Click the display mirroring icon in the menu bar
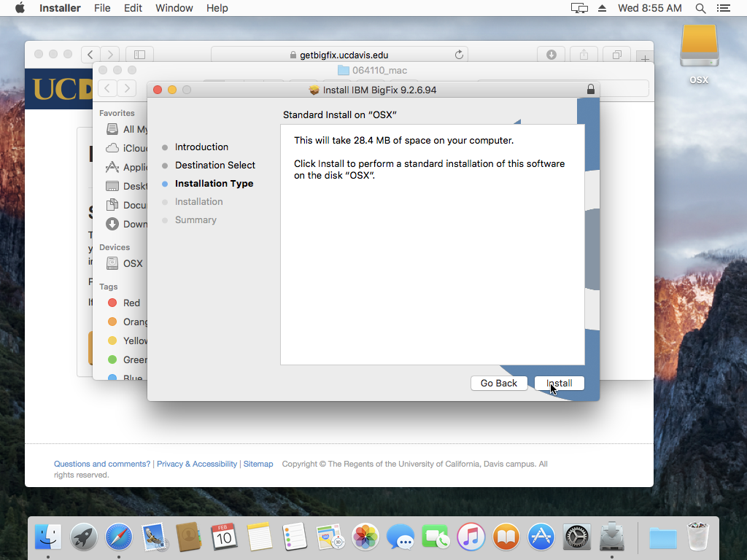The height and width of the screenshot is (560, 747). (579, 8)
